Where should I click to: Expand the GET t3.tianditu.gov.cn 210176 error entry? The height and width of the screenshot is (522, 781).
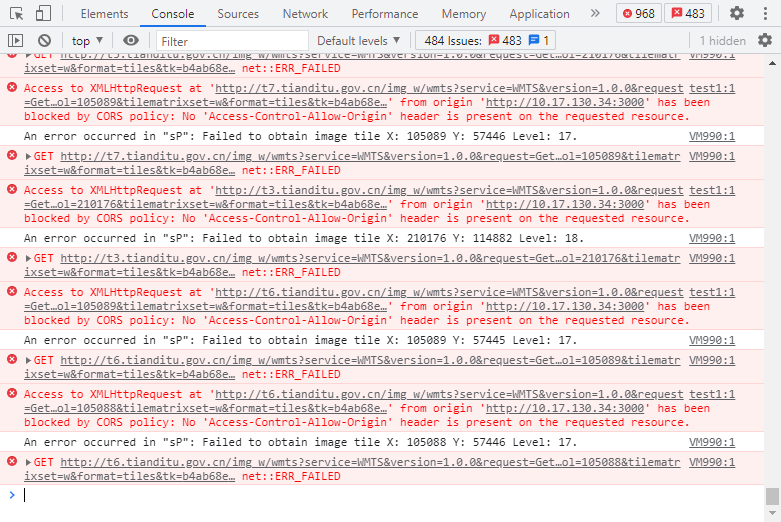pos(28,259)
